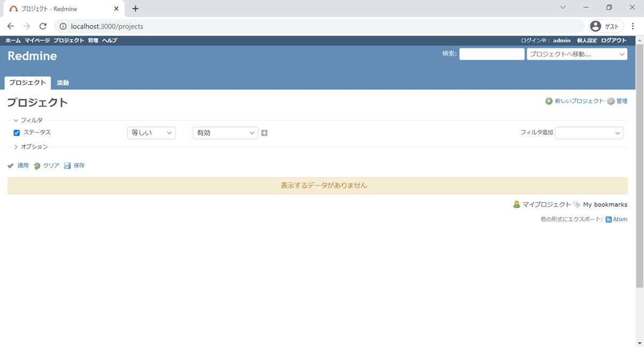The height and width of the screenshot is (347, 644).
Task: Click the browser back arrow
Action: click(11, 26)
